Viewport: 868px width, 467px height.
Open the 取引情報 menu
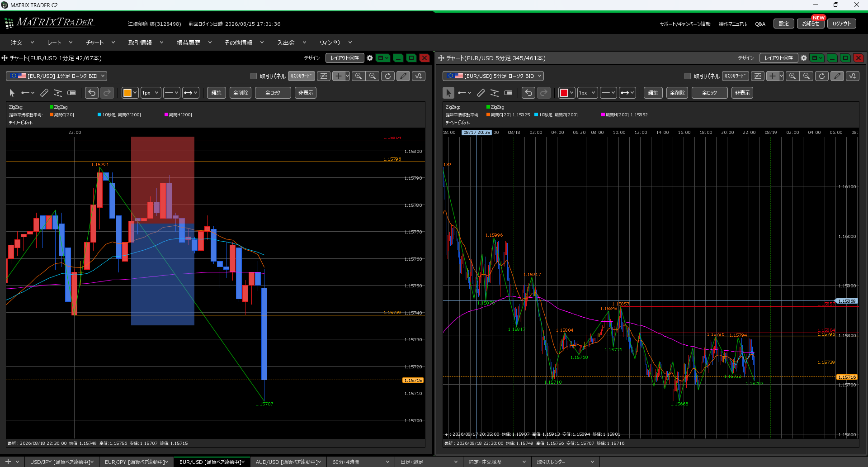coord(146,43)
